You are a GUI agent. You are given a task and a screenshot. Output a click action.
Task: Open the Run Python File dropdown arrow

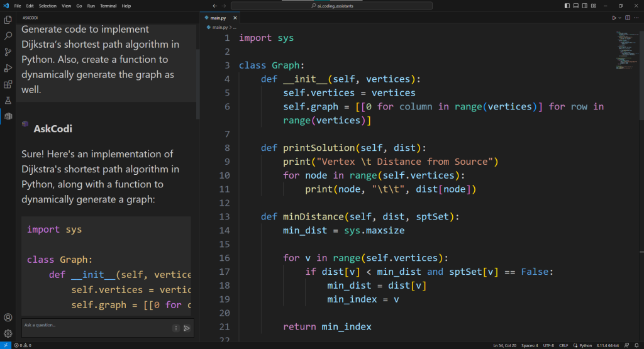click(x=620, y=18)
